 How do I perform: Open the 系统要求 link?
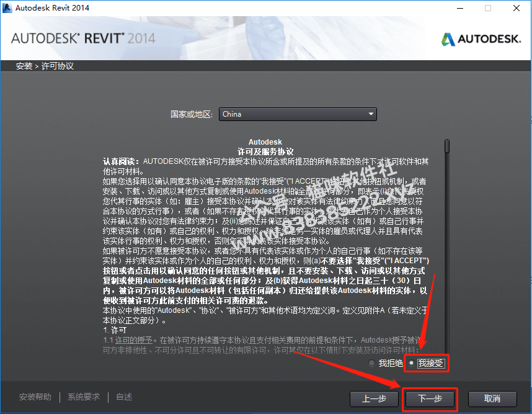84,397
